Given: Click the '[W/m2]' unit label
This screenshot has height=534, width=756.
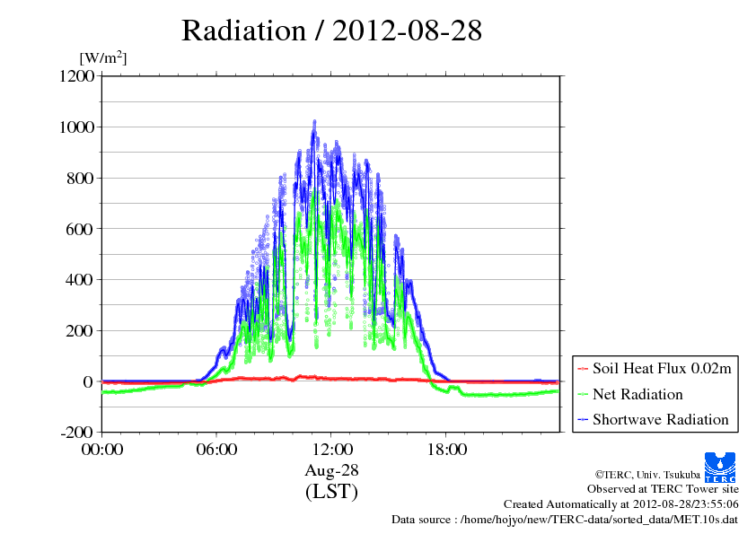Looking at the screenshot, I should [x=103, y=57].
